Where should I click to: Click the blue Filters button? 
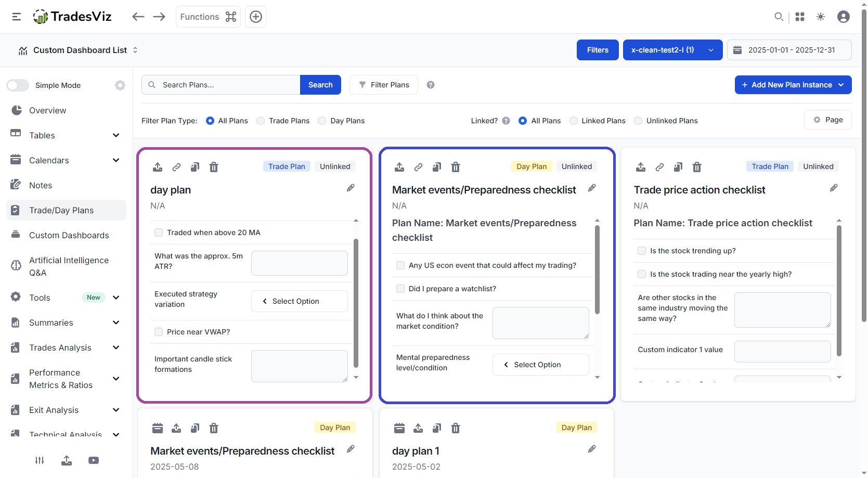click(598, 50)
